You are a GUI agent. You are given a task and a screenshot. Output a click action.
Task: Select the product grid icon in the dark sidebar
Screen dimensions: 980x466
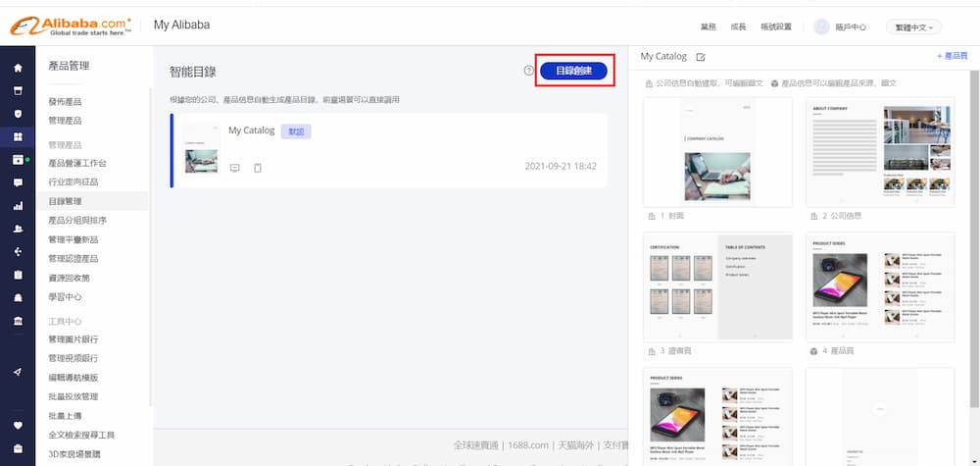pos(18,137)
